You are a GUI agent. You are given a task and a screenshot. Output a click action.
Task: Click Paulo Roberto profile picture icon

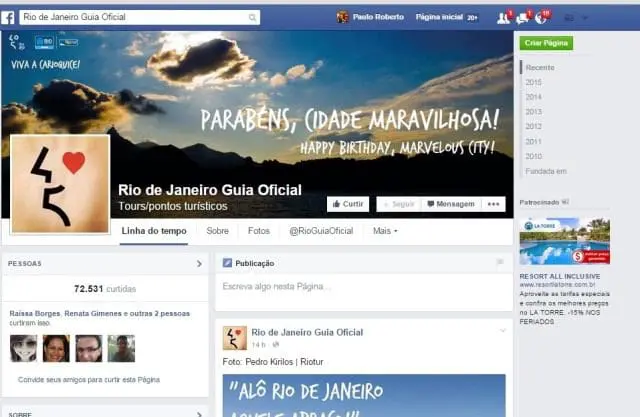coord(342,17)
